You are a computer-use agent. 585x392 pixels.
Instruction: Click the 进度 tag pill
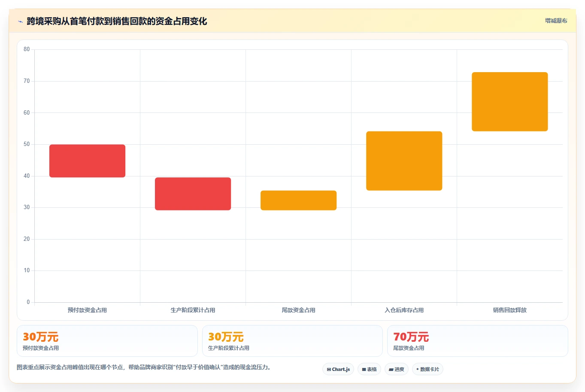(x=397, y=369)
